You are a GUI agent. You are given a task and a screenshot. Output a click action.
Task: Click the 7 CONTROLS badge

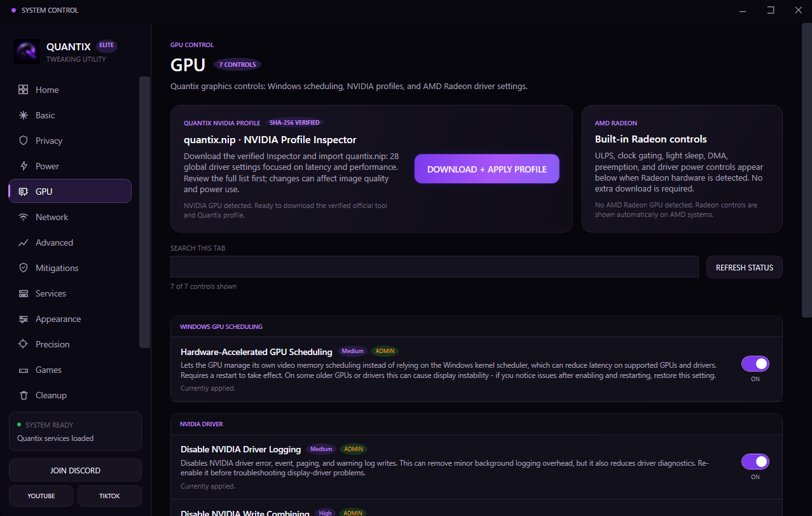click(238, 64)
